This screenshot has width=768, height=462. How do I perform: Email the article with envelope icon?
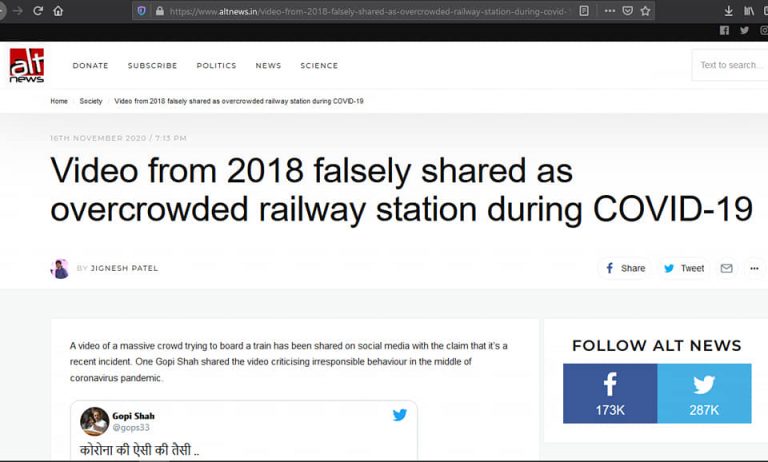[x=726, y=268]
